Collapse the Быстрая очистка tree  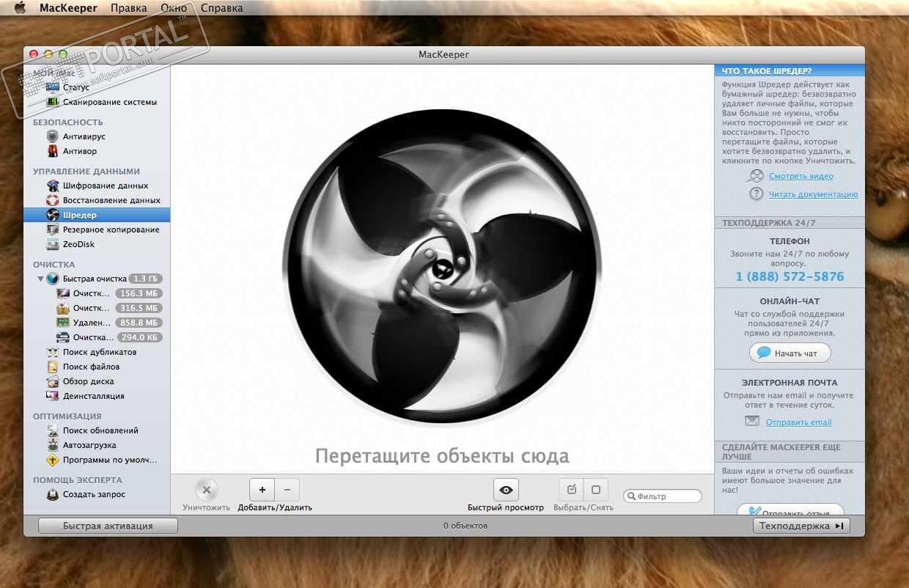(x=40, y=279)
